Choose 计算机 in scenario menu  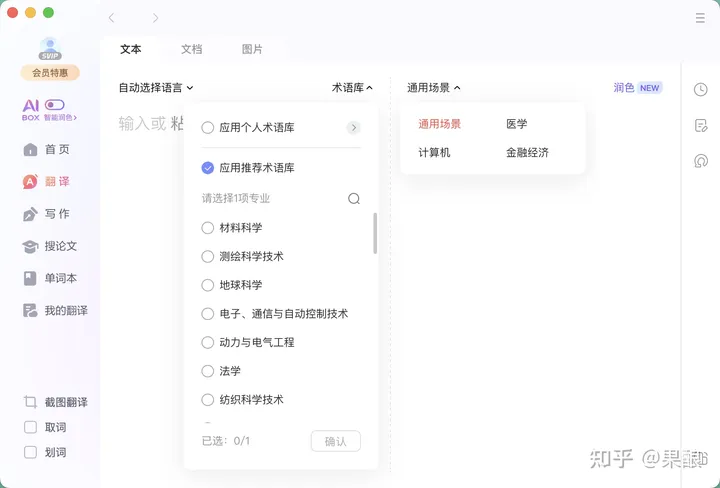click(x=434, y=152)
